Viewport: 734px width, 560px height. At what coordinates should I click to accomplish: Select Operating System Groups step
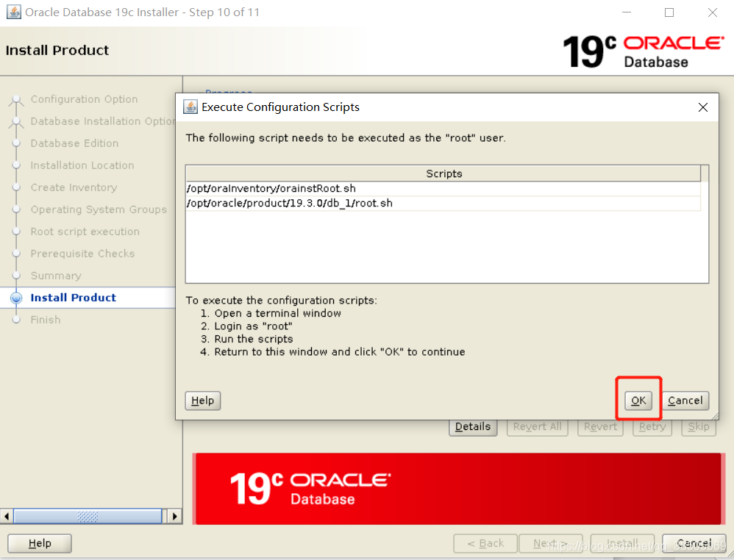coord(99,209)
